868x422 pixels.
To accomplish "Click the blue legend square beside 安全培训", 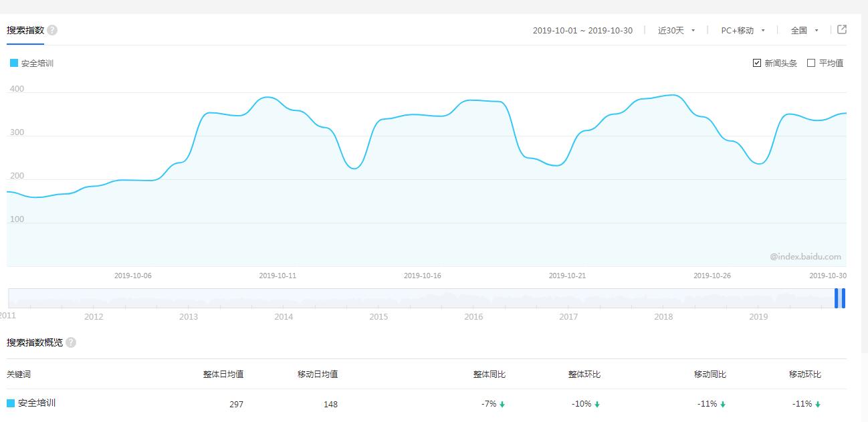I will click(x=13, y=62).
